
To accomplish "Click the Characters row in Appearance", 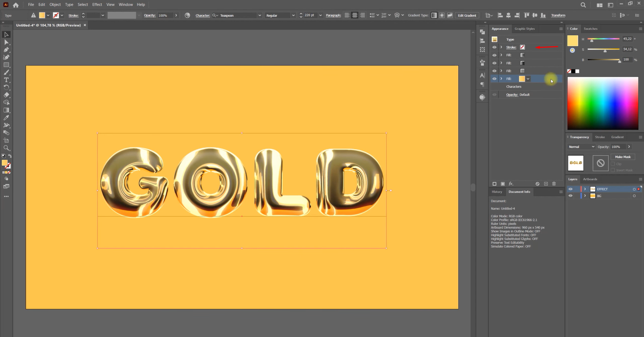I will pyautogui.click(x=527, y=87).
